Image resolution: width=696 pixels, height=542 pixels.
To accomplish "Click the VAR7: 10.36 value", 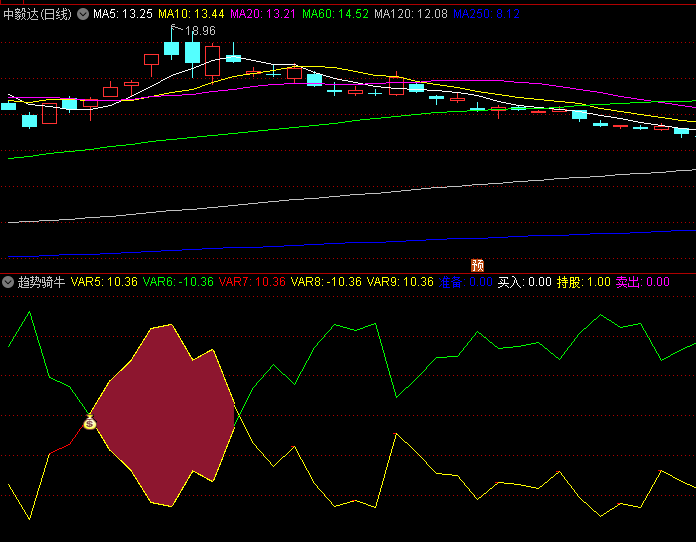I will pos(252,282).
